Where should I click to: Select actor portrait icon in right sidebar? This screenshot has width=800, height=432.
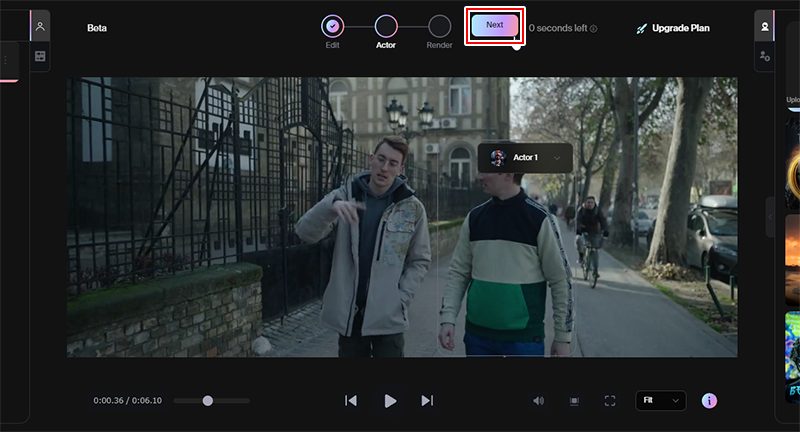point(765,26)
